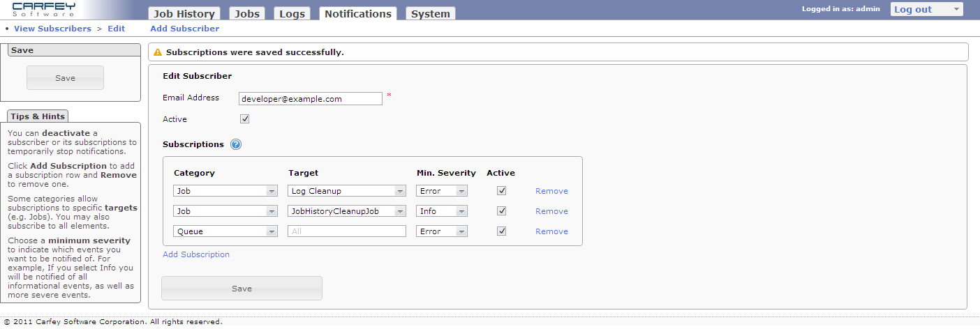Open Min. Severity dropdown showing Info
Viewport: 980px width, 329px height.
[442, 211]
